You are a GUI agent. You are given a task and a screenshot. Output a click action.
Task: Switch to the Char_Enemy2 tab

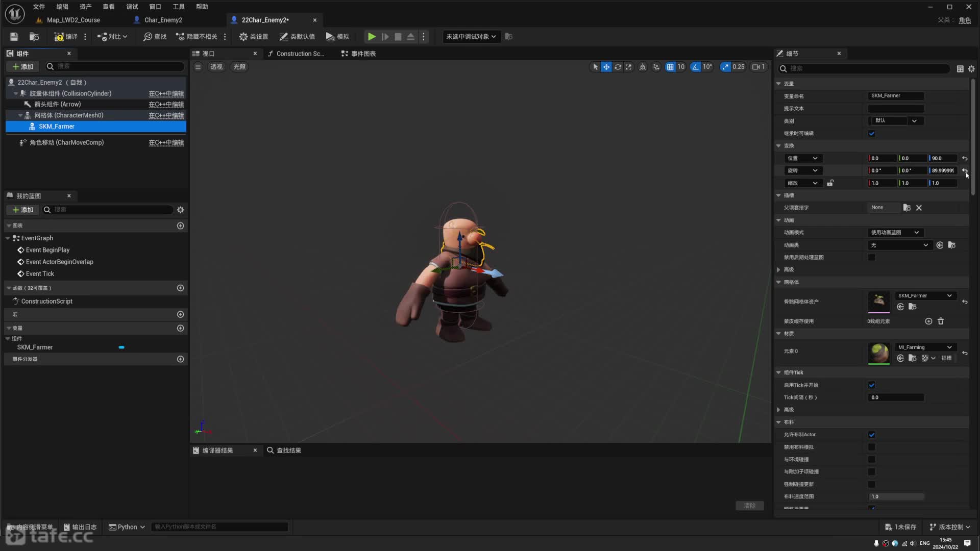163,20
